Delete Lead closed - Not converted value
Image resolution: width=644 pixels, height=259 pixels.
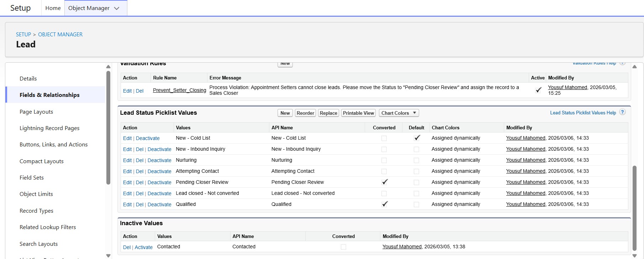(x=139, y=193)
